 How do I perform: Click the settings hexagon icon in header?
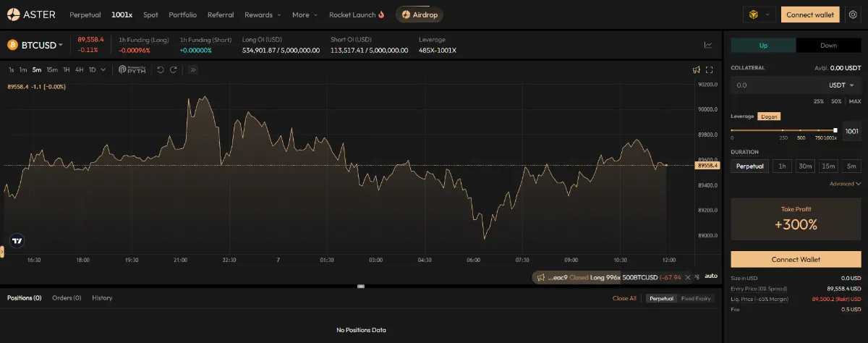tap(851, 14)
